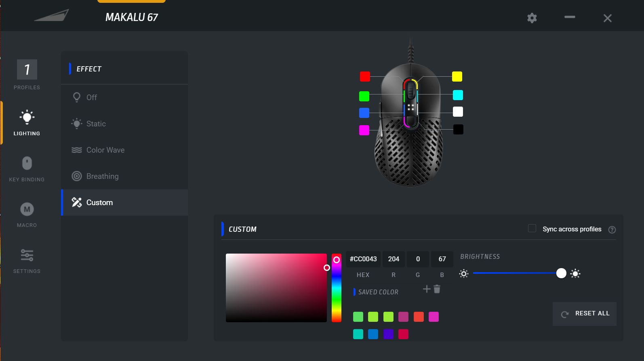Open the Profiles section with number 1 icon
The image size is (644, 361).
(x=27, y=75)
